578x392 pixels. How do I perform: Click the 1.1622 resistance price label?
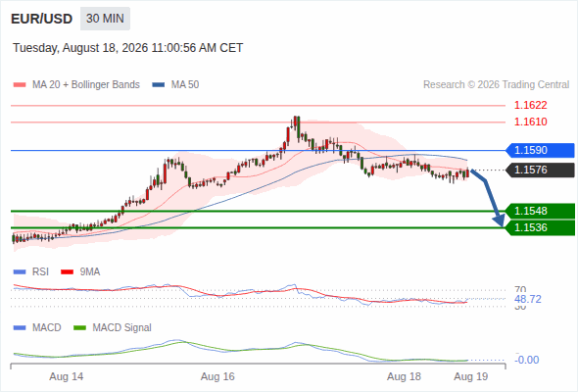click(530, 106)
